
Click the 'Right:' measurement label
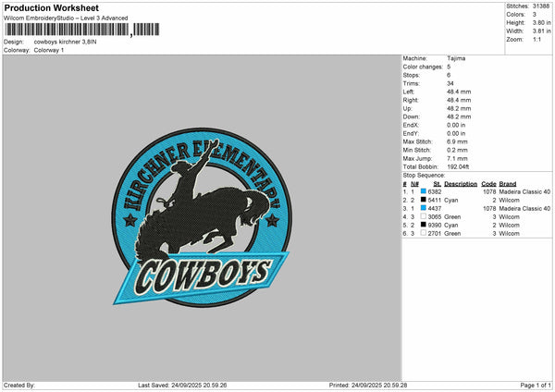pos(411,100)
